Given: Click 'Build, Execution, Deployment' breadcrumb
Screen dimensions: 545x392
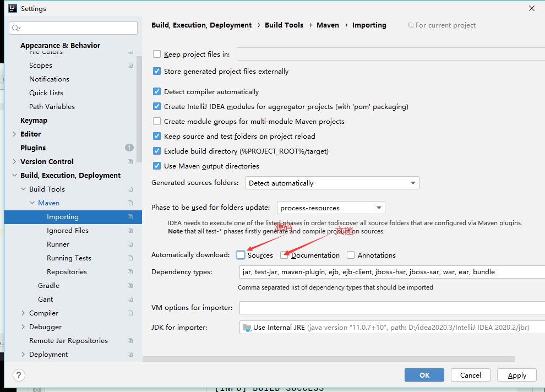Looking at the screenshot, I should coord(201,25).
